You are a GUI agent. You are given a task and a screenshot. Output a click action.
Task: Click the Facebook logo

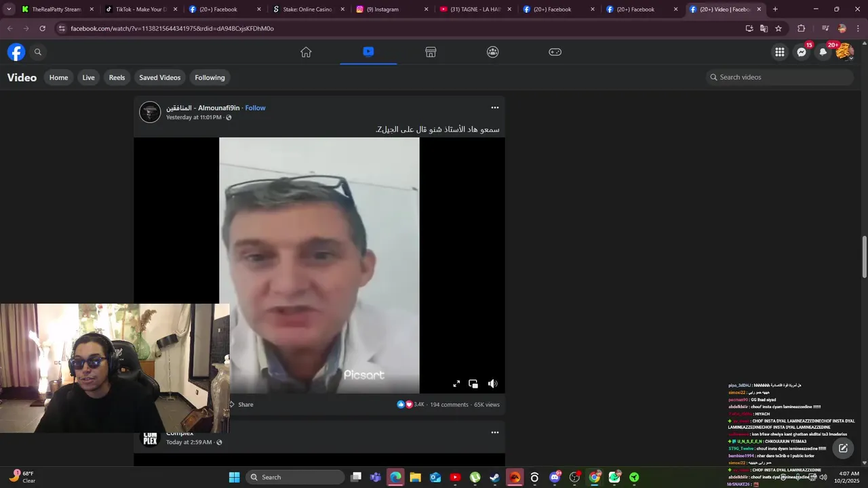tap(16, 52)
